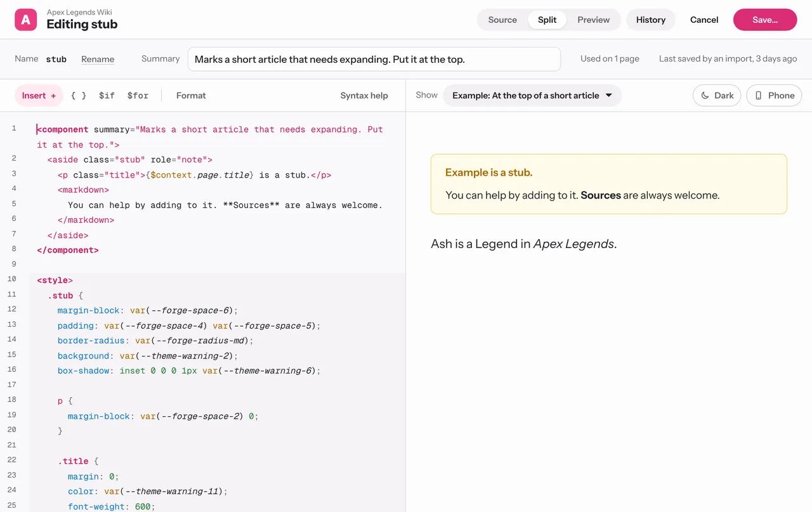Click line number 10 in the gutter
Screen dimensions: 812x512
[12, 279]
